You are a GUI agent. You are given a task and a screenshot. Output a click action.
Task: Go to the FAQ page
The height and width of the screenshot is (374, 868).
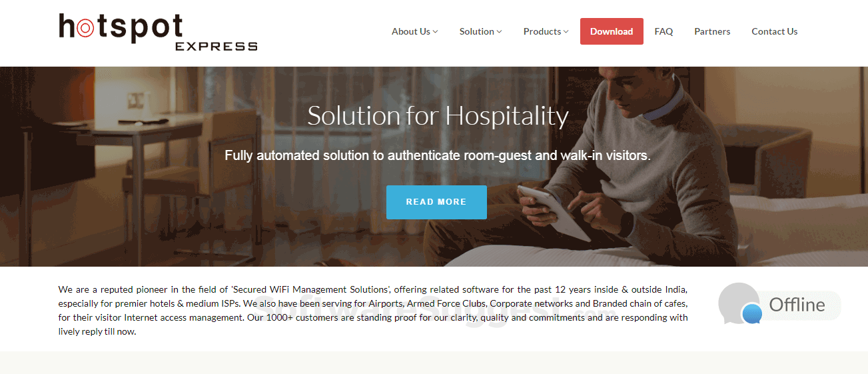(663, 31)
